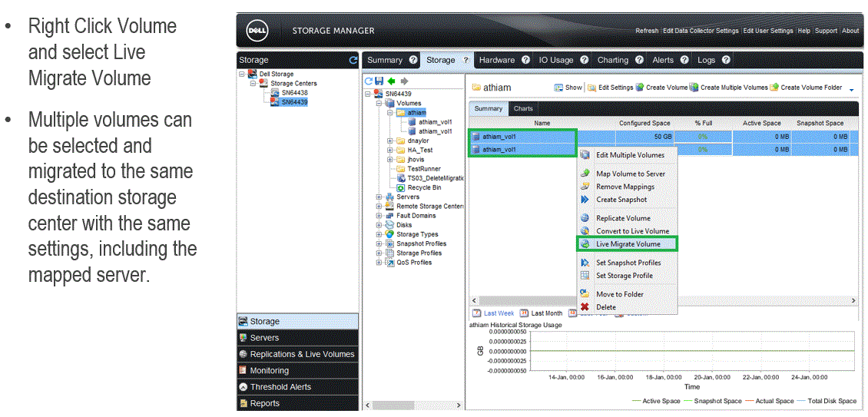Expand the Disks node

(379, 225)
